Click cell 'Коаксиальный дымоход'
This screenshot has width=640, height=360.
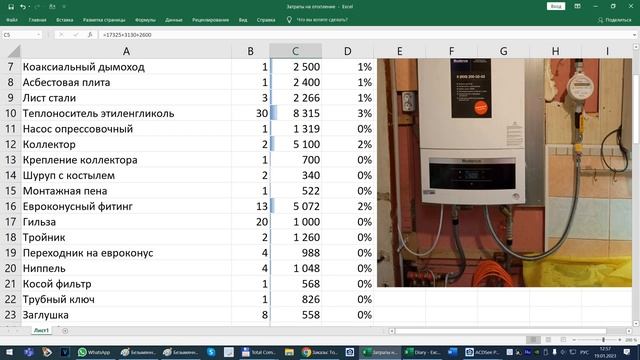[x=126, y=67]
